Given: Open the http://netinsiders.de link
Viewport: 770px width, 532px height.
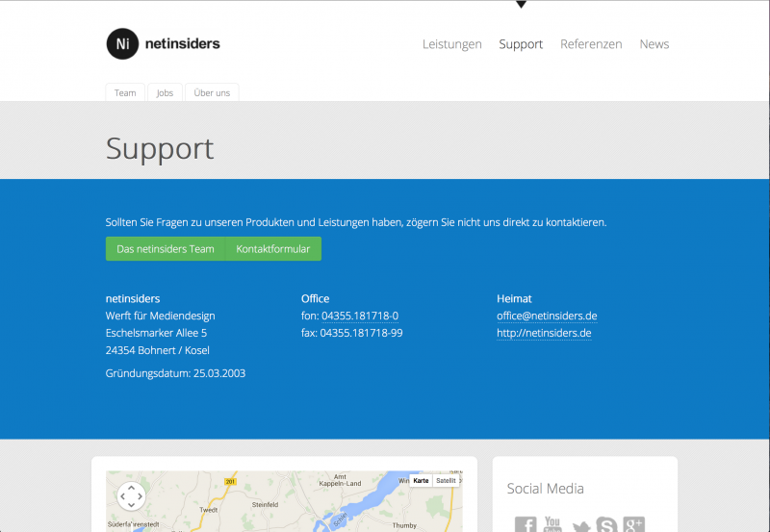Looking at the screenshot, I should pos(544,333).
